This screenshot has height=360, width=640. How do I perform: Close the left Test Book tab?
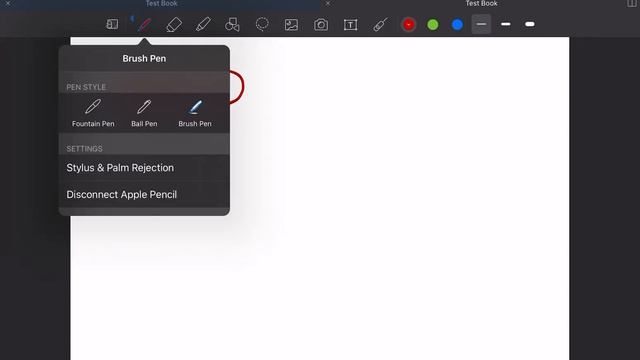pos(8,3)
